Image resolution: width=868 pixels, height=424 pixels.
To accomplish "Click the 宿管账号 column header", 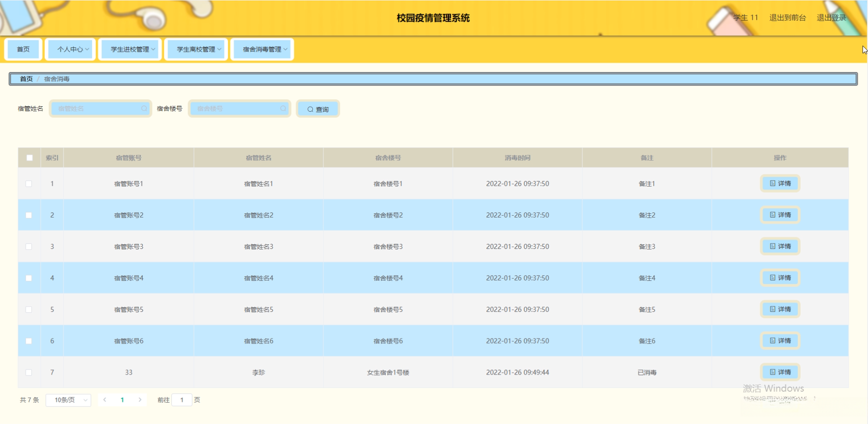I will click(x=129, y=158).
